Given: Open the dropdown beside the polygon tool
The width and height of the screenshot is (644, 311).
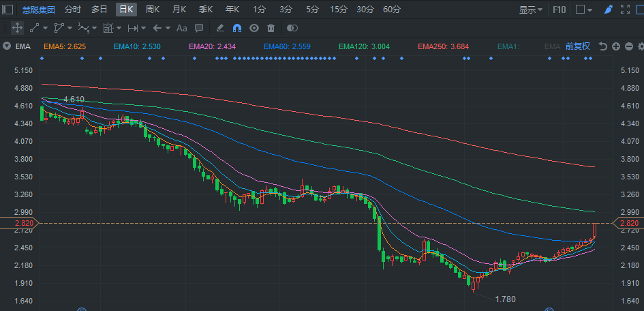Looking at the screenshot, I should pos(70,28).
